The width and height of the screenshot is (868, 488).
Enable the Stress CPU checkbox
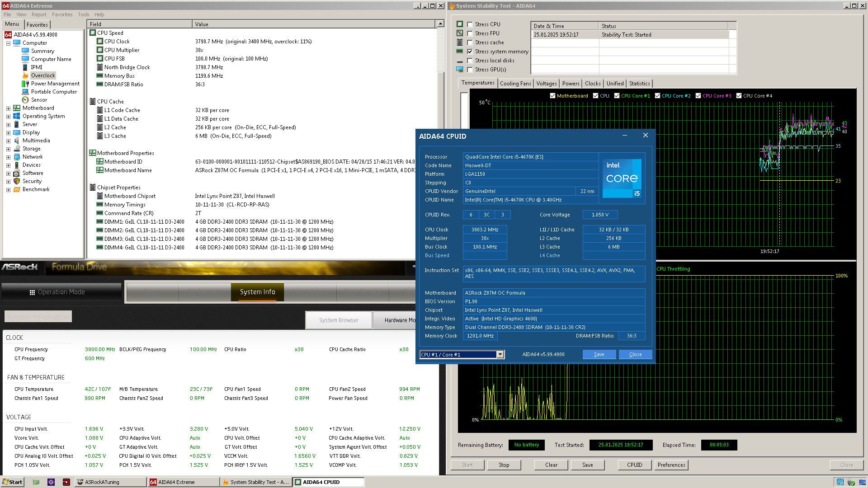click(x=470, y=24)
